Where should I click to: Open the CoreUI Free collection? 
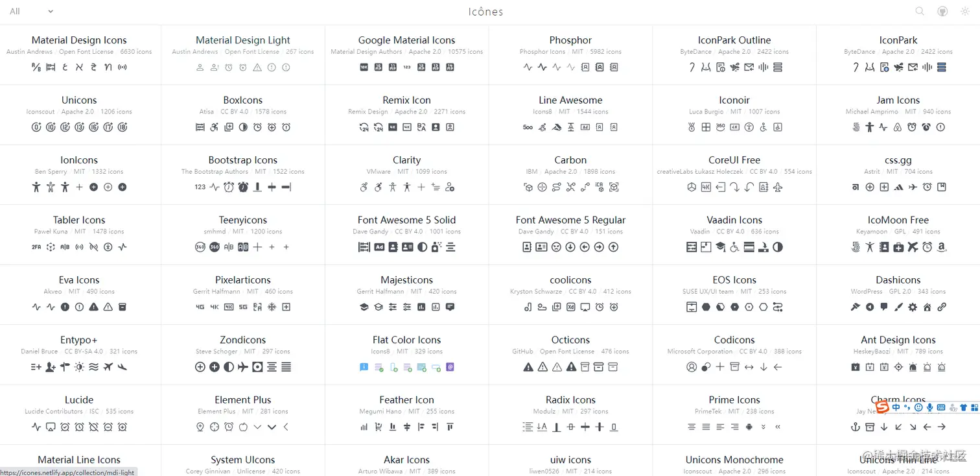[x=734, y=160]
